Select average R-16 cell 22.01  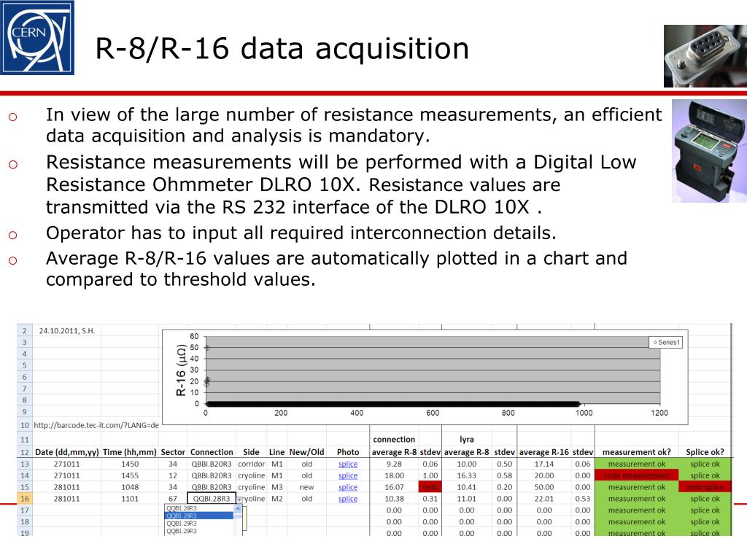click(544, 499)
